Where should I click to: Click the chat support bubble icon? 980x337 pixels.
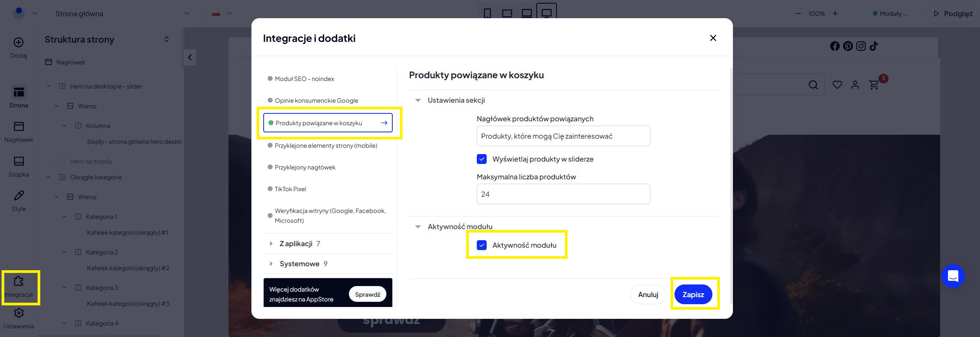[x=953, y=276]
